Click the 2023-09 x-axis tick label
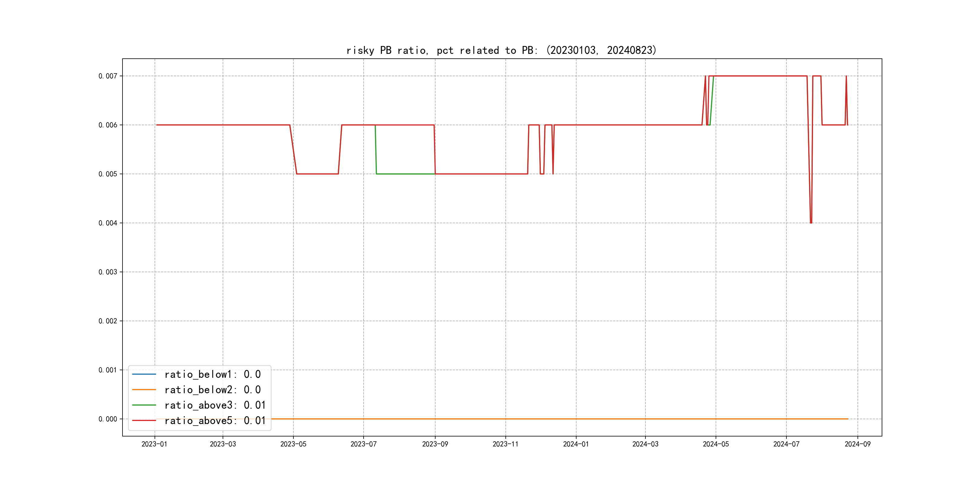 (435, 444)
